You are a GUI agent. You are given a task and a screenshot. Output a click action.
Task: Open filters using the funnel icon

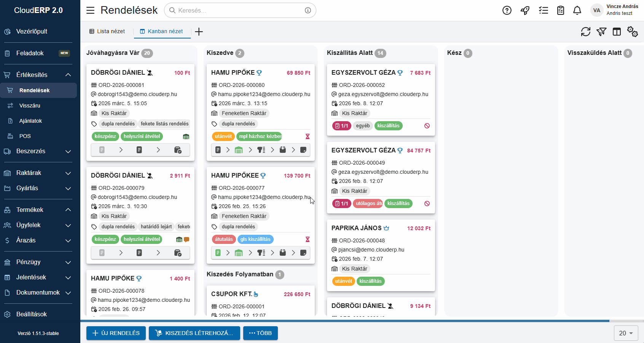pyautogui.click(x=601, y=32)
